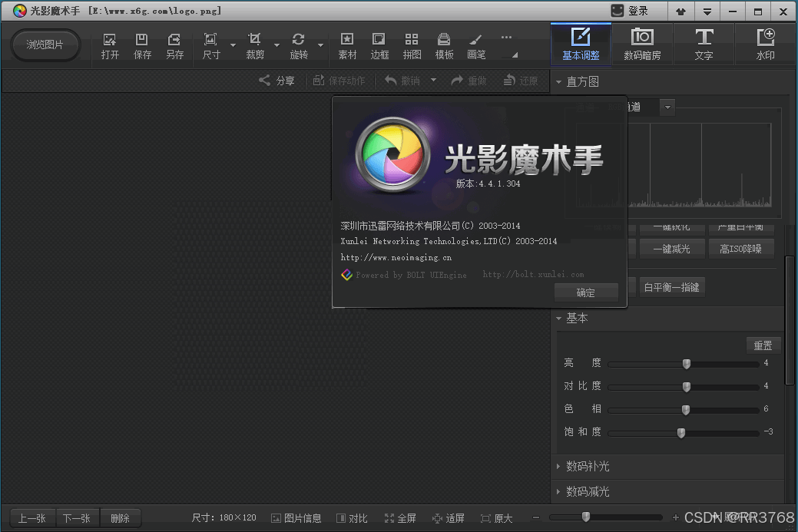The image size is (798, 532).
Task: Click the 另存 save-as icon
Action: 174,46
